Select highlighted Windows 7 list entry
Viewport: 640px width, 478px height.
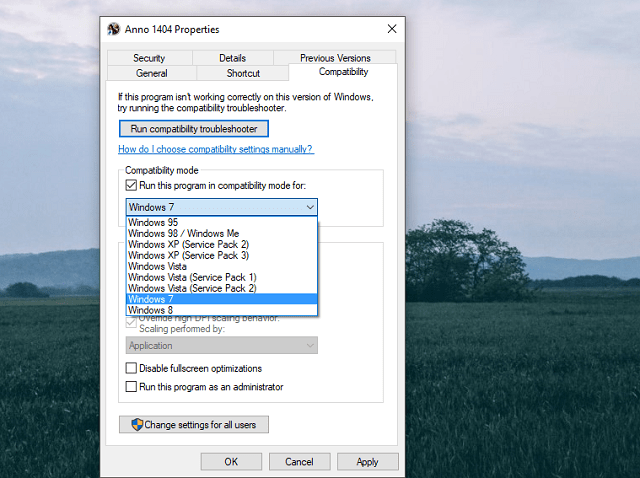(222, 299)
